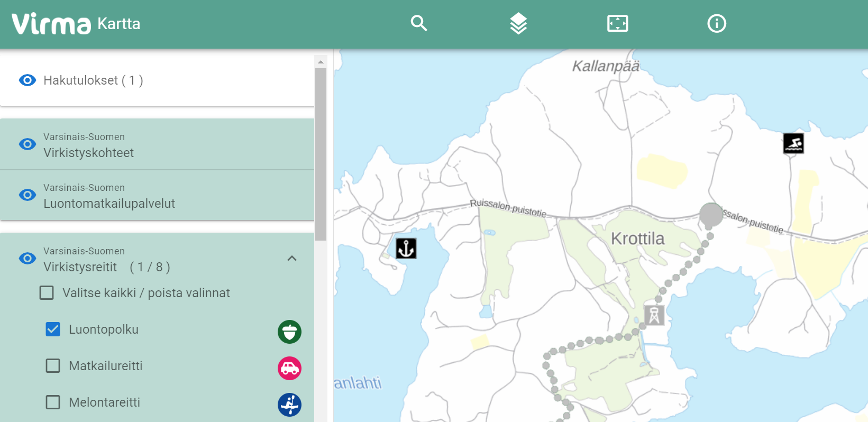Toggle visibility of Virkistyskohteet layer

click(28, 144)
